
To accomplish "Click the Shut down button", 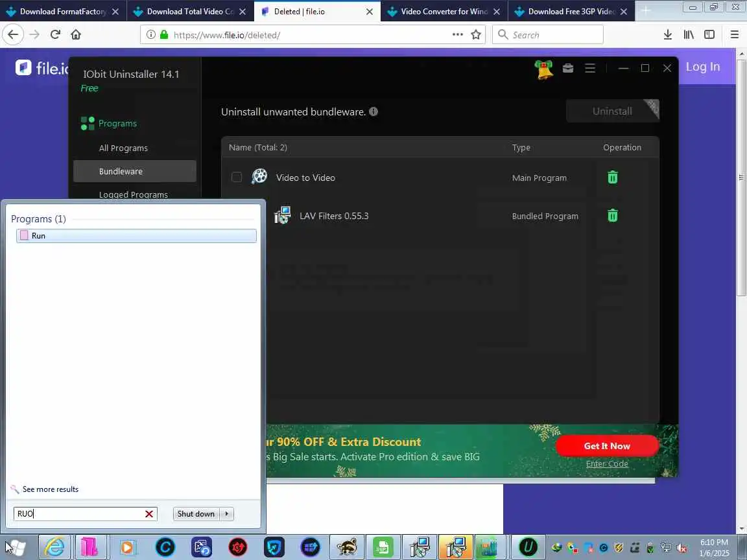I will tap(196, 514).
